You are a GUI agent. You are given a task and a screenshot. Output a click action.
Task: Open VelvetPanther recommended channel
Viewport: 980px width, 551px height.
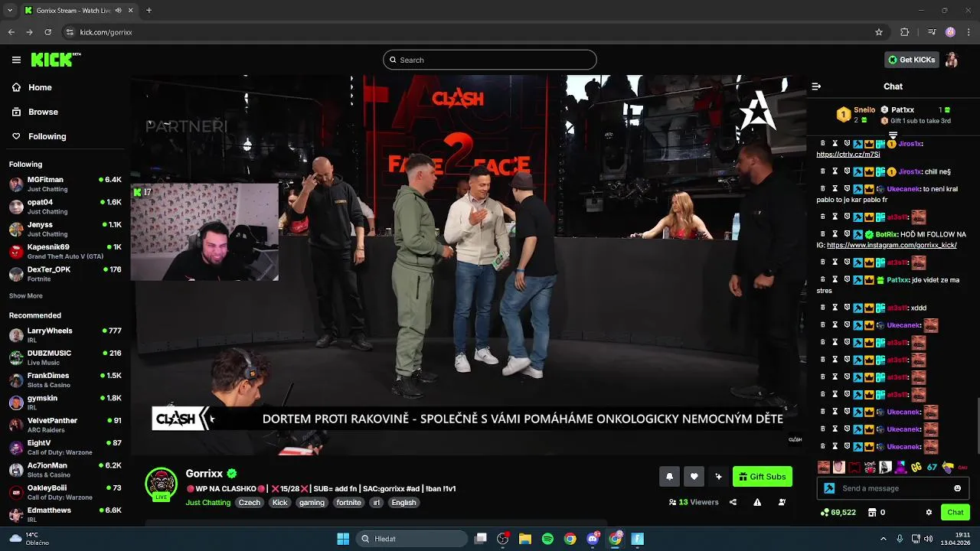pyautogui.click(x=65, y=425)
